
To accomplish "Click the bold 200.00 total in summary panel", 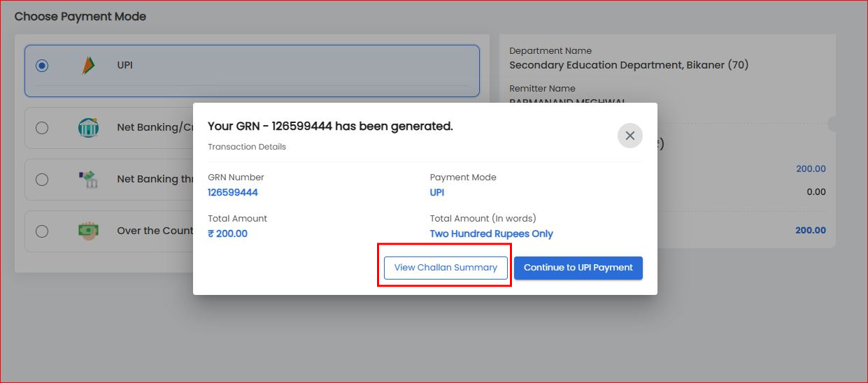I will click(811, 231).
